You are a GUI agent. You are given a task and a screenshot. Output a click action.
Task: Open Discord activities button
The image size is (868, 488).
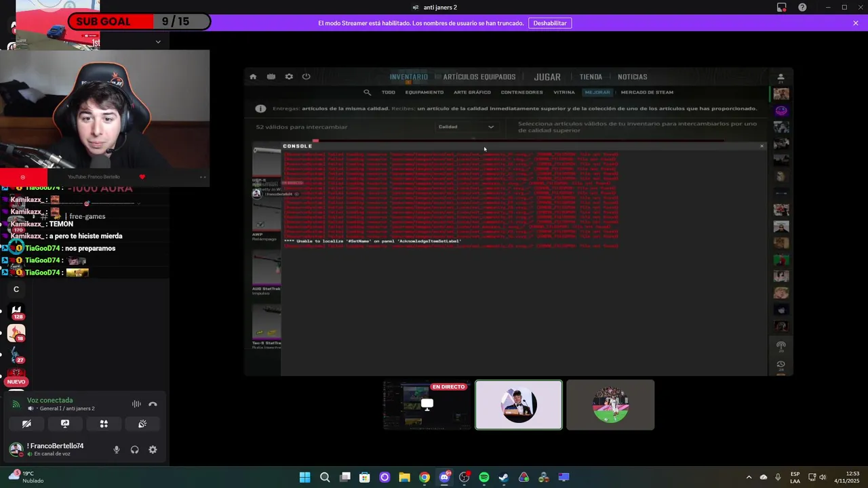point(104,424)
